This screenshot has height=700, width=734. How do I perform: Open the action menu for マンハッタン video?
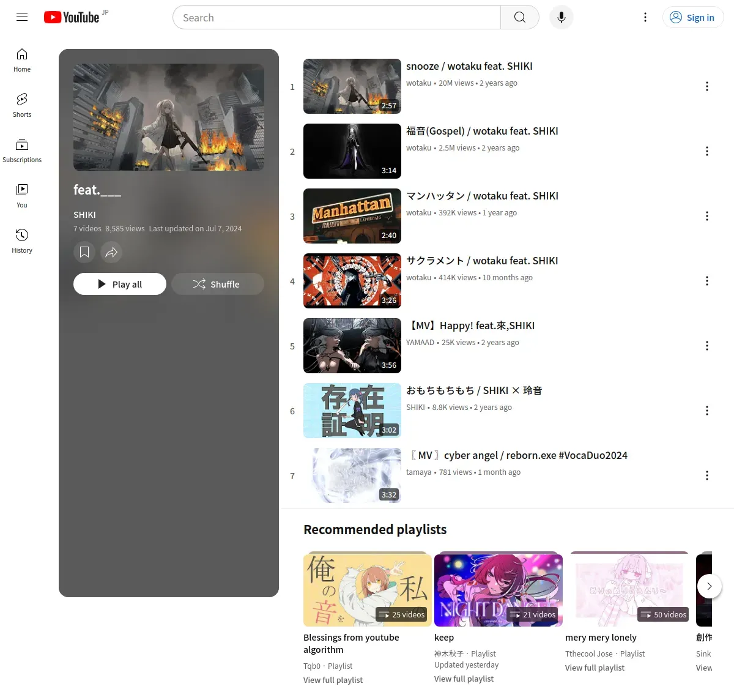coord(707,216)
